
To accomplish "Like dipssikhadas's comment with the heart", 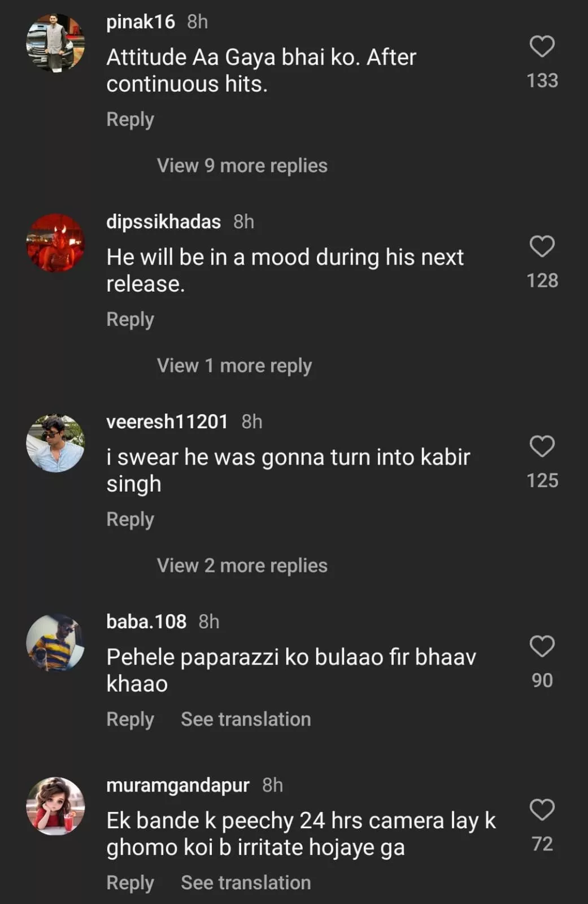I will pyautogui.click(x=542, y=246).
